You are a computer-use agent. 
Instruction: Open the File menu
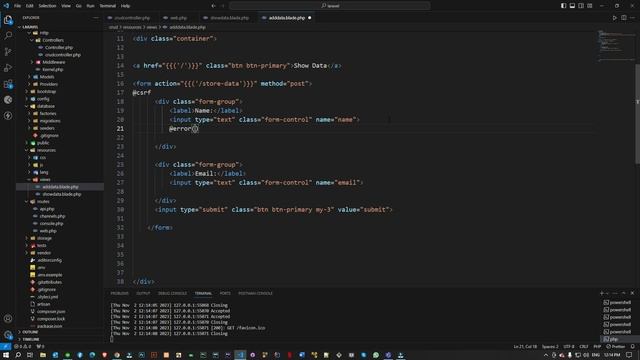click(18, 6)
